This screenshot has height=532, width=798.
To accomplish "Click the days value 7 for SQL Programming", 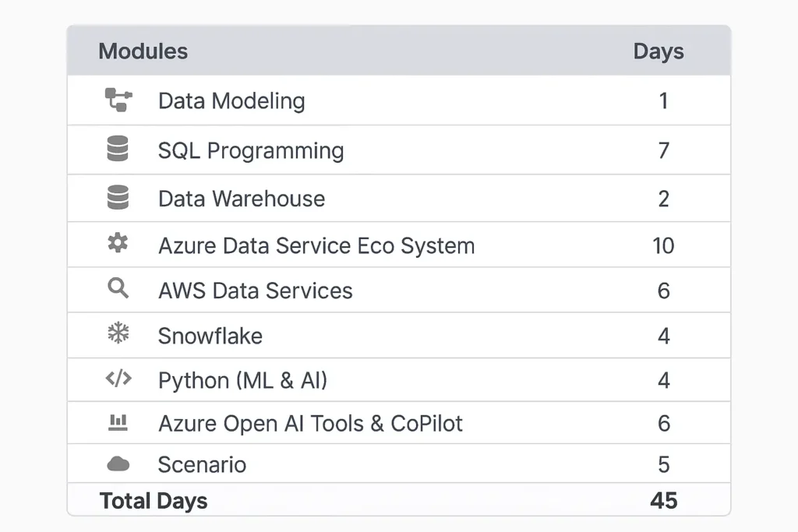I will [663, 150].
